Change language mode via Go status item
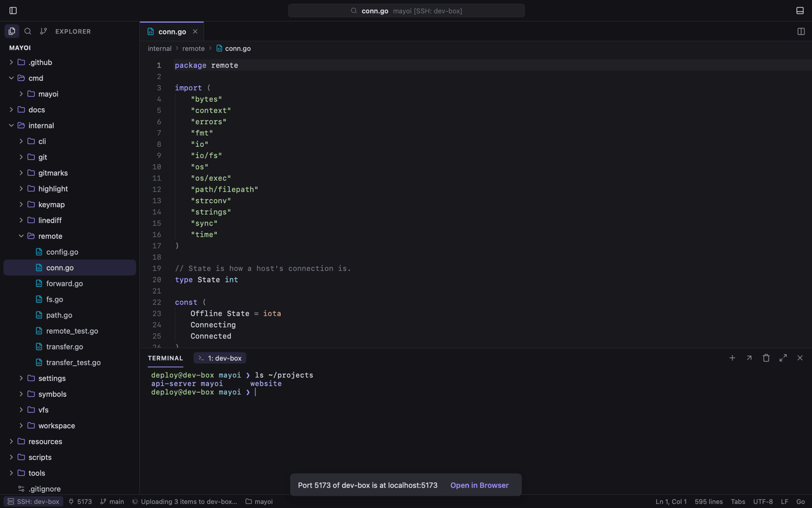 tap(800, 501)
